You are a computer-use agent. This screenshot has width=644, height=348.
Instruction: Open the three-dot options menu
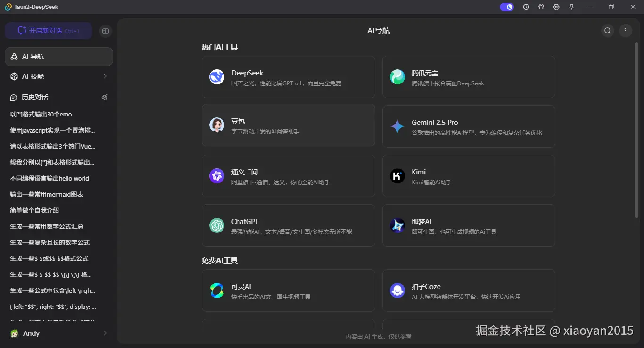[x=625, y=31]
